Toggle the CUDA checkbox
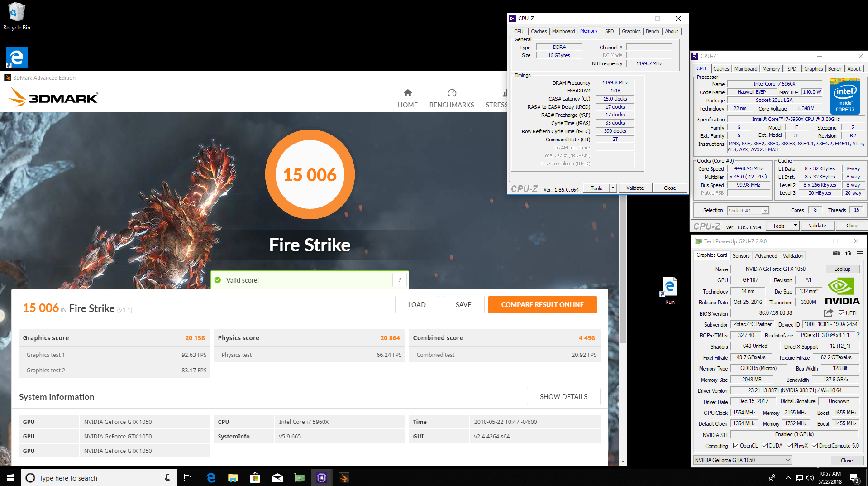Image resolution: width=868 pixels, height=486 pixels. pos(764,446)
